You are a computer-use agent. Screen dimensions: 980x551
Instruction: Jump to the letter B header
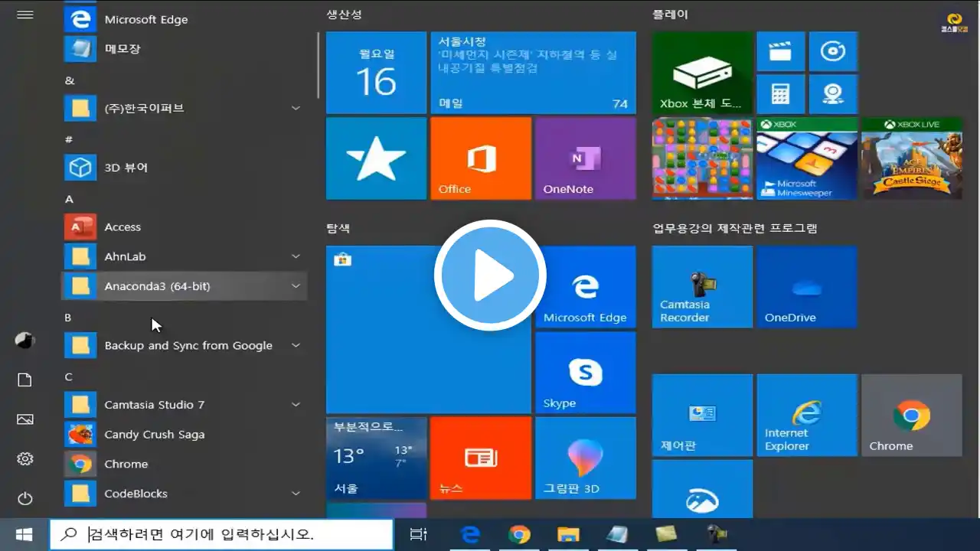pos(68,318)
